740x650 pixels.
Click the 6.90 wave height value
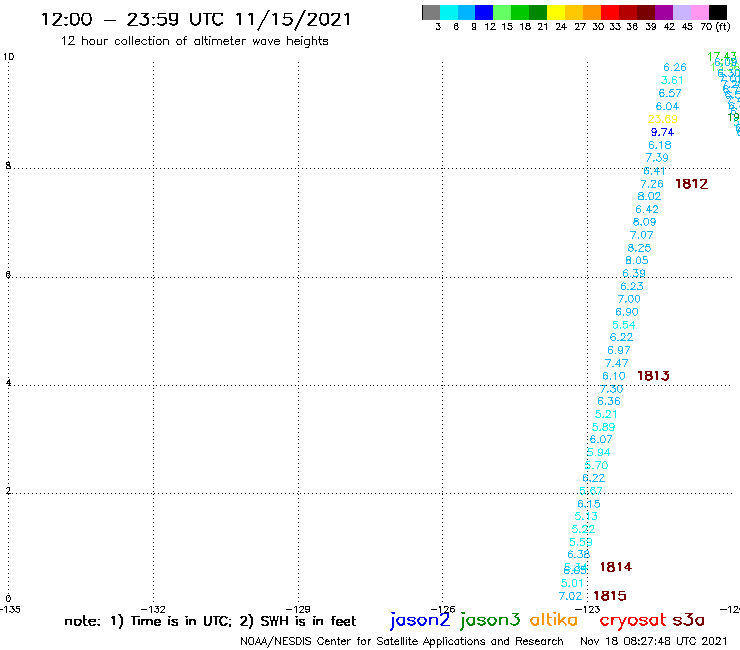pyautogui.click(x=627, y=312)
